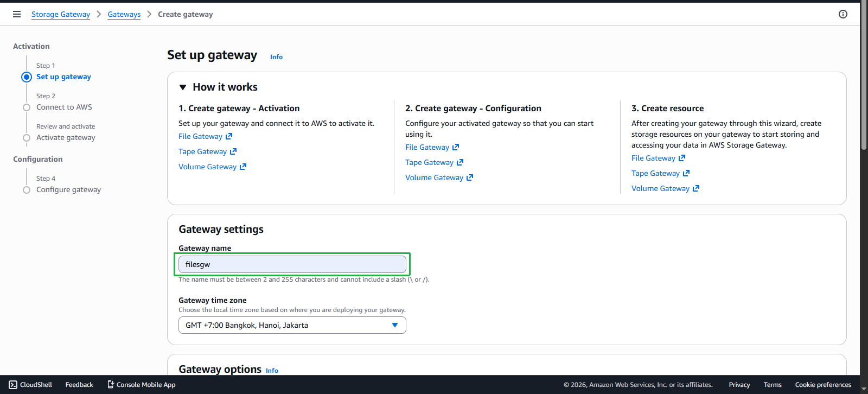Viewport: 868px width, 394px height.
Task: Click the Gateway name input field
Action: click(292, 264)
